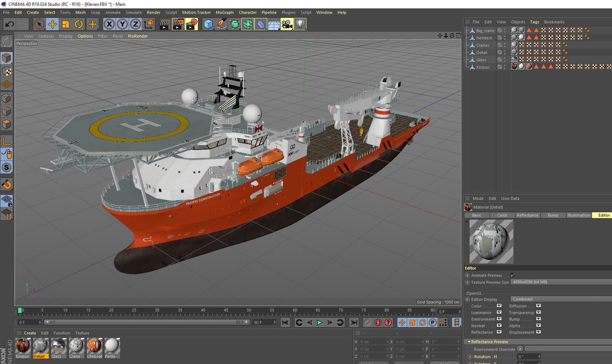The image size is (612, 364).
Task: Select the Move tool in the toolbar
Action: [x=52, y=24]
